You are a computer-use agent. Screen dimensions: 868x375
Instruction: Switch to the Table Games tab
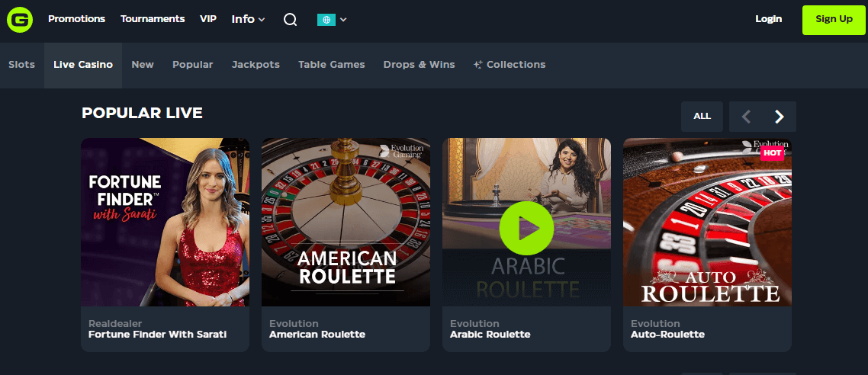tap(332, 65)
